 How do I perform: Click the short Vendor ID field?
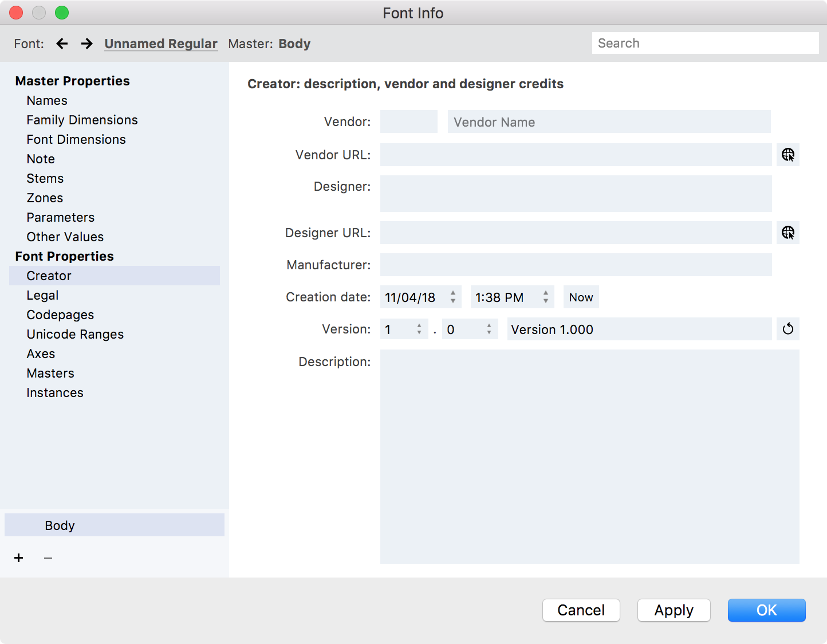(x=409, y=121)
